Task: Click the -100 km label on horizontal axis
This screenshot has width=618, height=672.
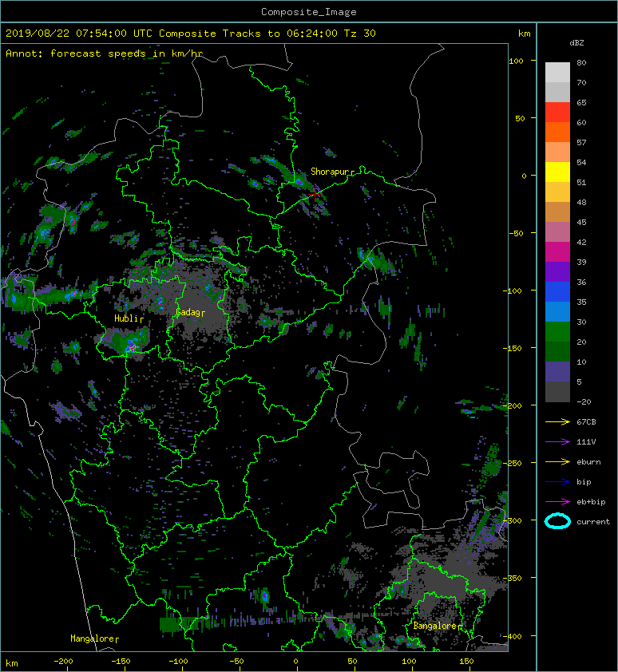Action: click(178, 662)
